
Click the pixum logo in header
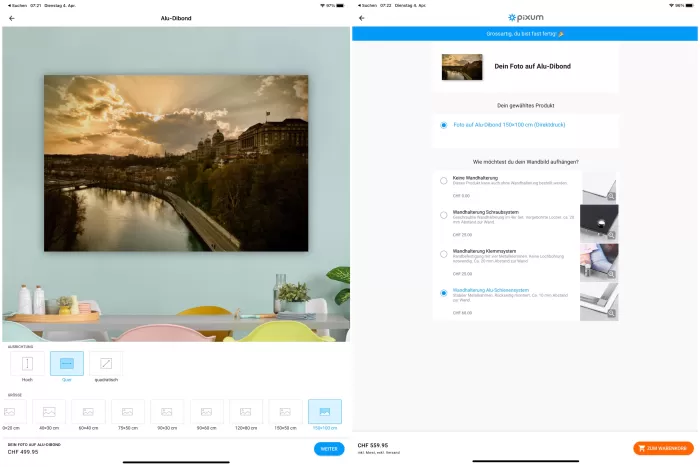point(525,17)
